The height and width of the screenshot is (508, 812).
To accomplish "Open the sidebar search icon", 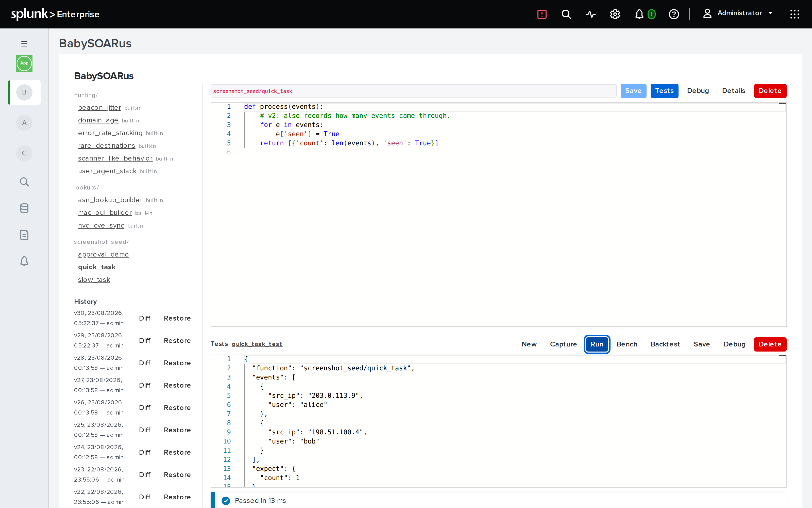I will pyautogui.click(x=24, y=182).
